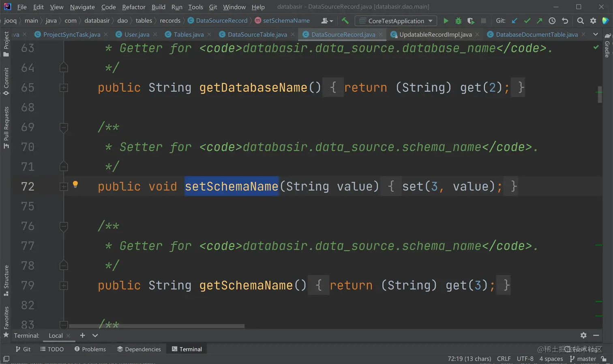Toggle the Favorites tool window
Viewport: 613px width, 364px height.
tap(6, 321)
